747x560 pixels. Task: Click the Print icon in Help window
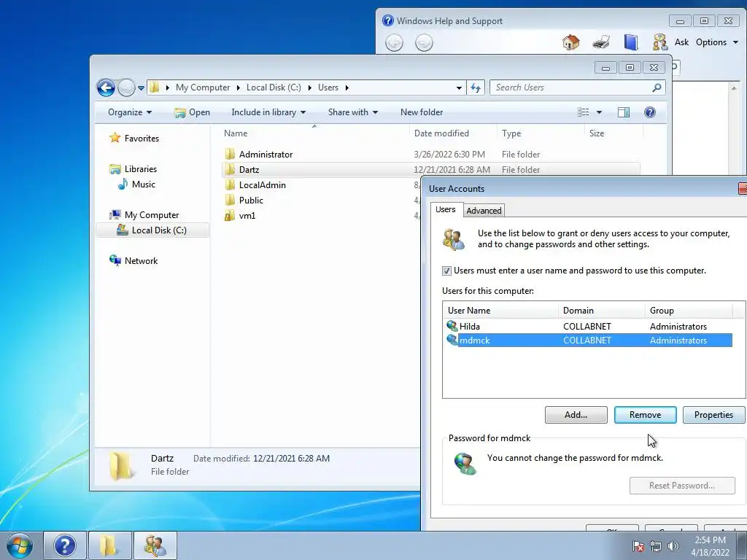tap(601, 42)
